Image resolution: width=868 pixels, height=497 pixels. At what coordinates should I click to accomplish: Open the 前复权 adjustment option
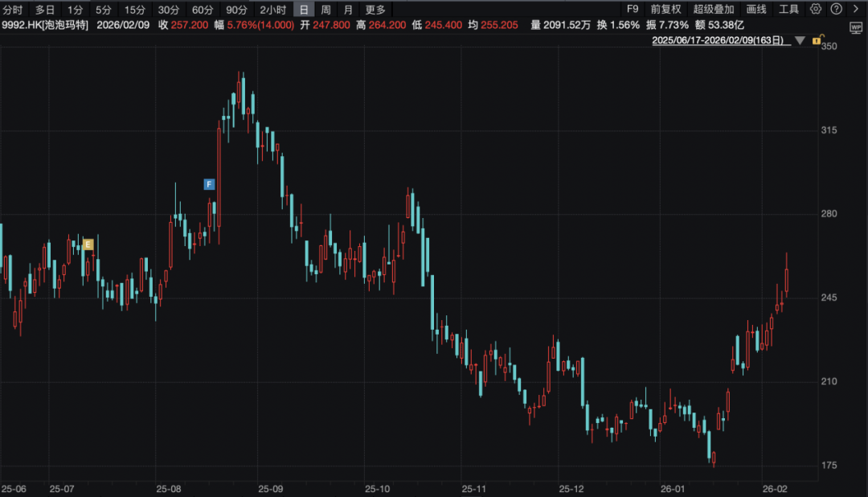click(665, 9)
